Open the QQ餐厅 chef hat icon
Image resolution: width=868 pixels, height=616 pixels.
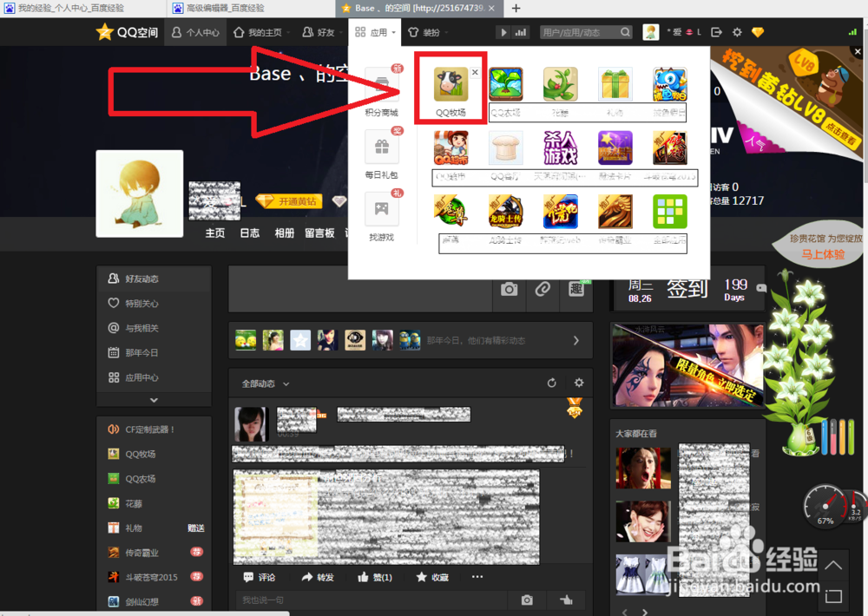(506, 147)
